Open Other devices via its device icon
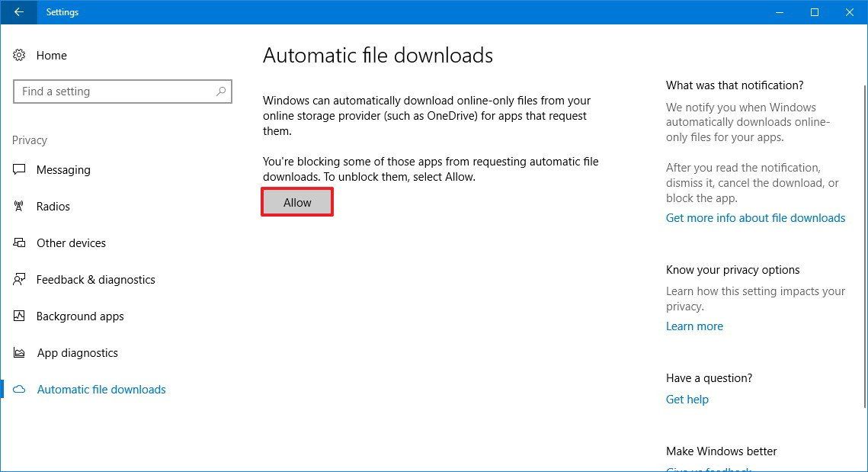The height and width of the screenshot is (472, 868). click(x=20, y=242)
